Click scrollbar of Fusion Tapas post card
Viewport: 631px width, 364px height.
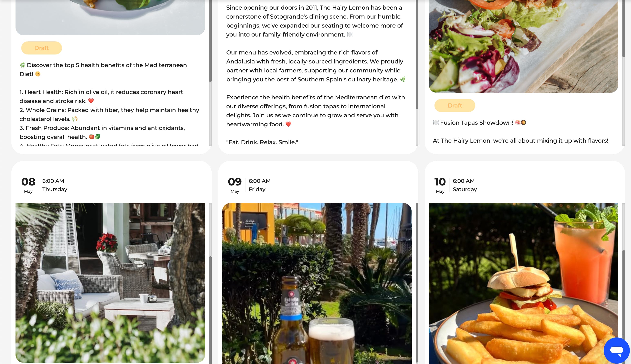tap(623, 29)
